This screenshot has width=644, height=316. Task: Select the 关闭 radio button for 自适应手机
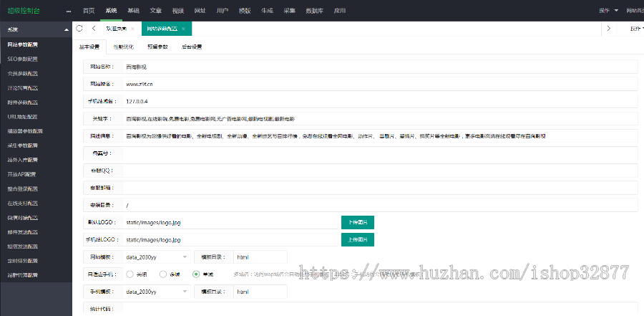[x=130, y=274]
